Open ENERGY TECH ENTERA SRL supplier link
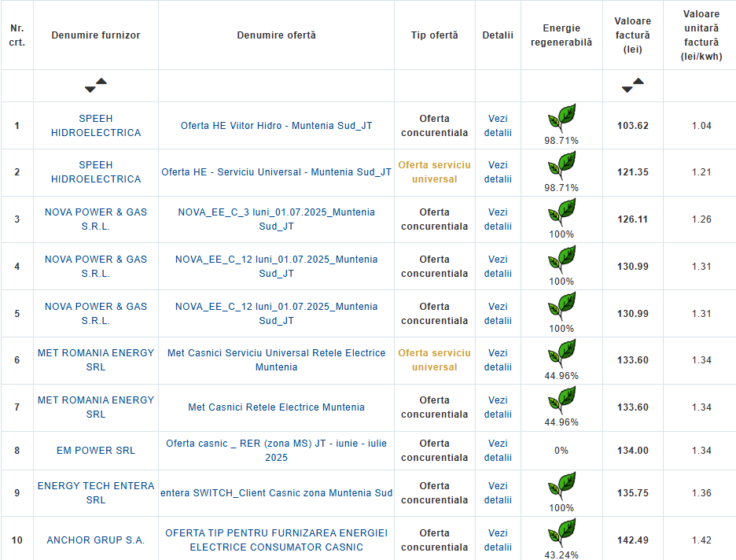The width and height of the screenshot is (736, 560). coord(96,493)
